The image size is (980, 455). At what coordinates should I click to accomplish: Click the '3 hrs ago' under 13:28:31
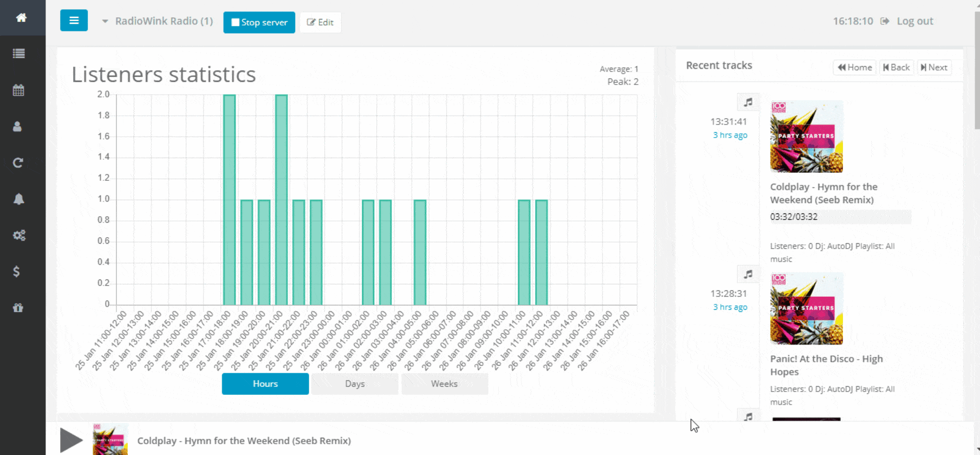[x=730, y=307]
